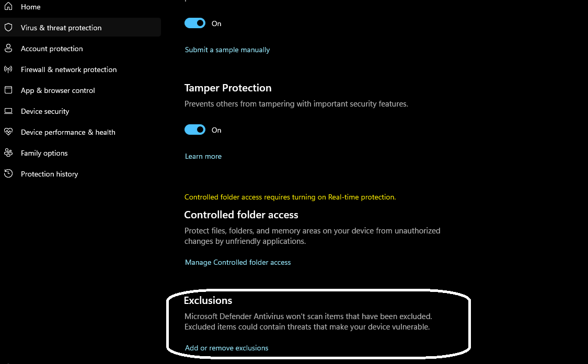The height and width of the screenshot is (364, 588).
Task: Click Learn more under Tamper Protection
Action: pos(203,157)
